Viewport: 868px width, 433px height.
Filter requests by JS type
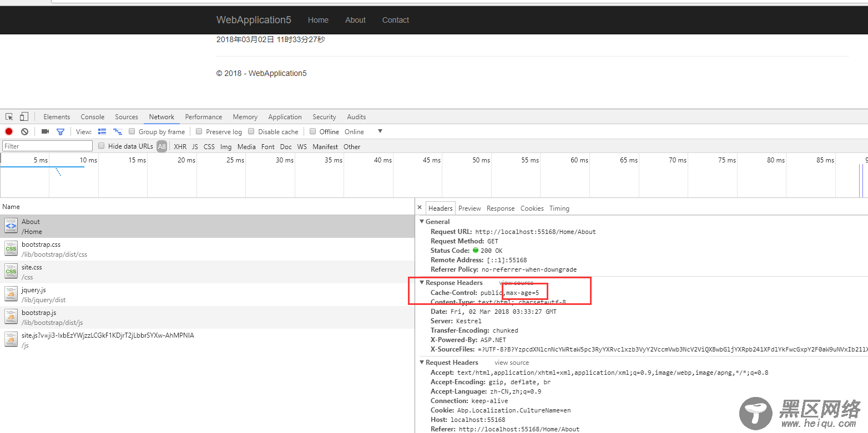coord(195,147)
